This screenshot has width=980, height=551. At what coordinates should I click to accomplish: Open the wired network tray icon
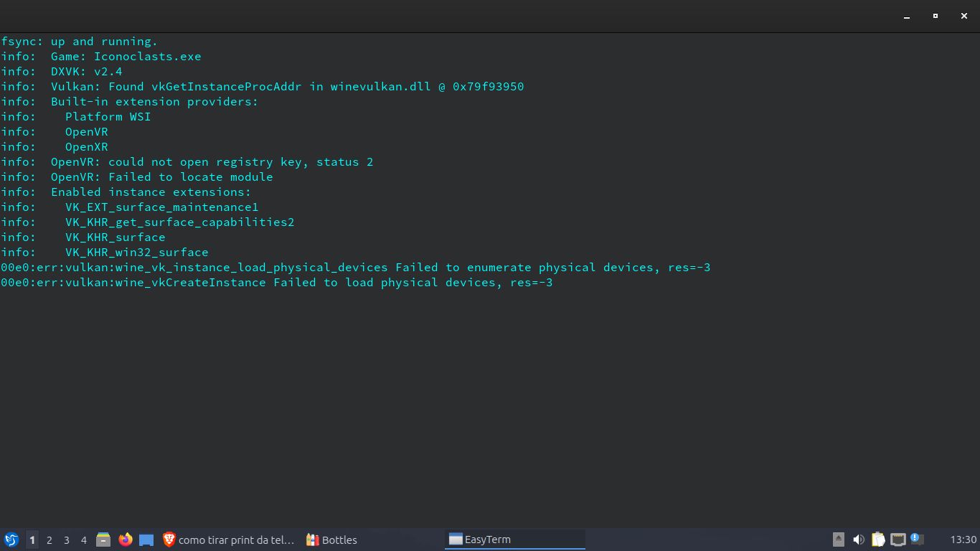coord(898,540)
